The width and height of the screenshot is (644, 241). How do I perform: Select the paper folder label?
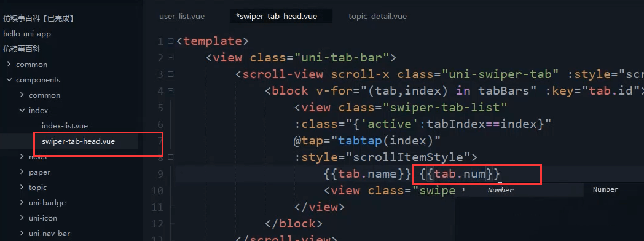pyautogui.click(x=39, y=172)
